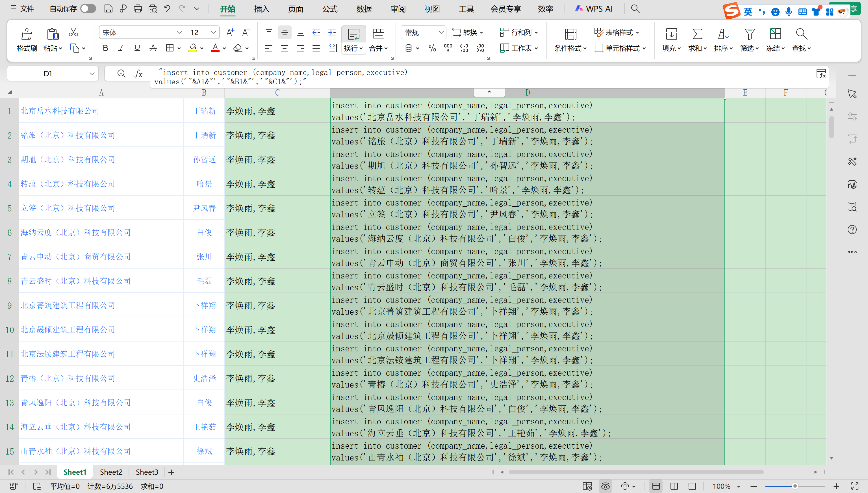Screen dimensions: 868x493
Task: Apply italic formatting
Action: tap(121, 48)
